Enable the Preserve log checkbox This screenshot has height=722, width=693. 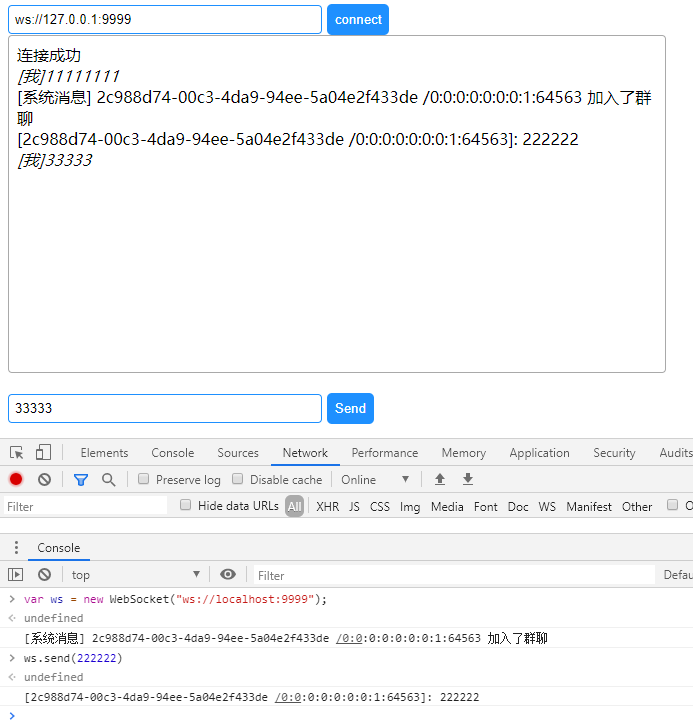coord(144,479)
